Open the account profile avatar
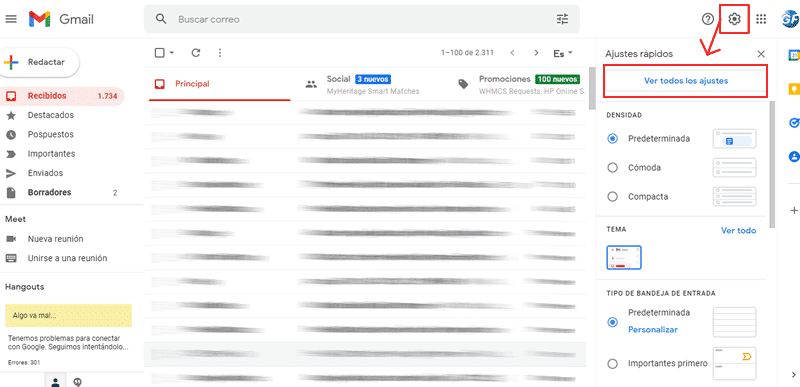The image size is (800, 387). [x=790, y=19]
